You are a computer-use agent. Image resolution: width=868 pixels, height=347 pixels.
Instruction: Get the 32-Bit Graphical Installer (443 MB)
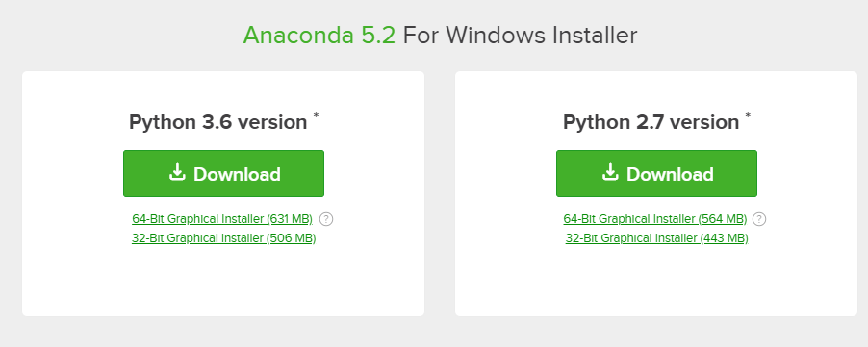point(656,238)
